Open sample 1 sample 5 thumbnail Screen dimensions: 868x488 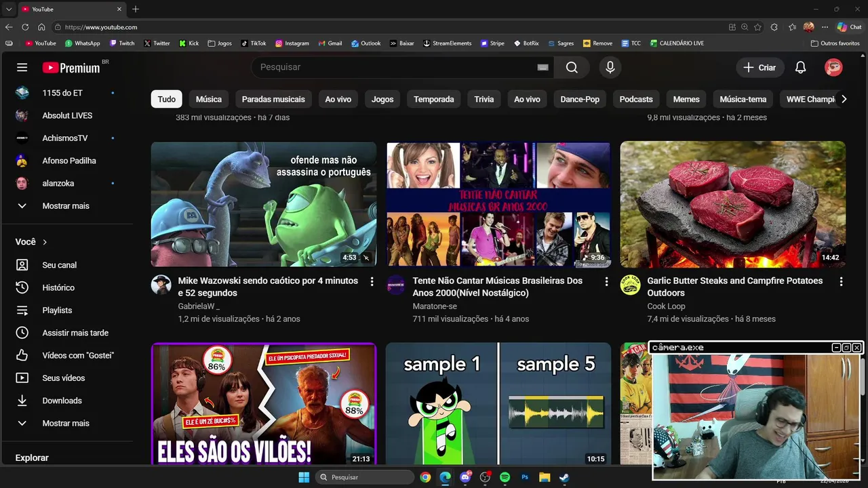[498, 404]
